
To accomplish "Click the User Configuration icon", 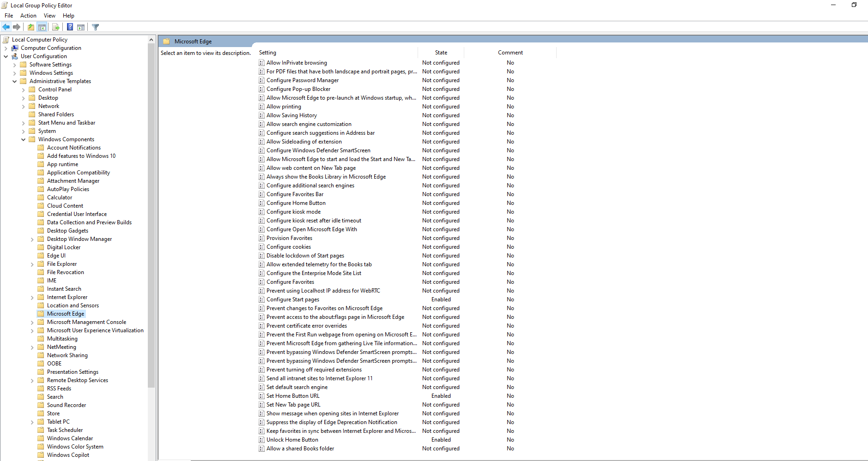I will point(15,56).
